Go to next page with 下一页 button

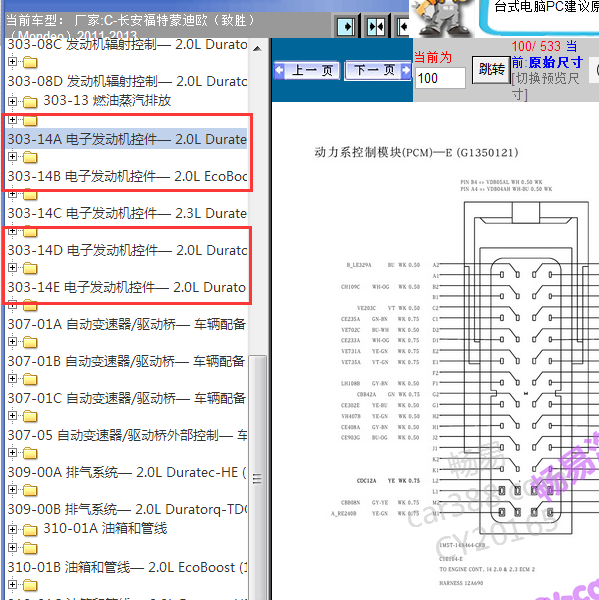(378, 70)
